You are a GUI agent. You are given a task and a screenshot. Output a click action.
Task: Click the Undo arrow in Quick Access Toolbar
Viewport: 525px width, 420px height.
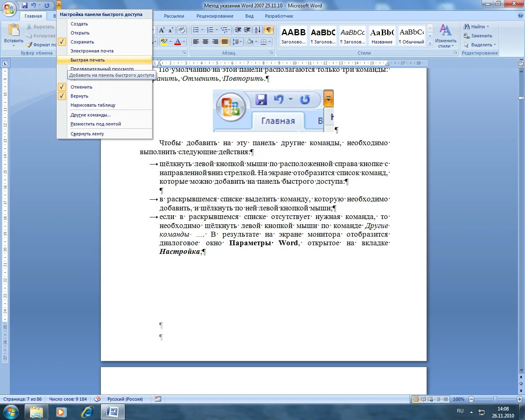tap(34, 5)
